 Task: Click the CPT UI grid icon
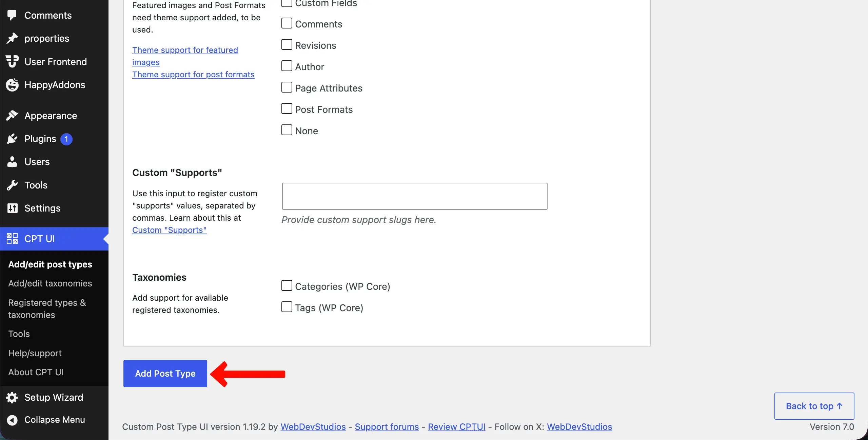click(12, 239)
